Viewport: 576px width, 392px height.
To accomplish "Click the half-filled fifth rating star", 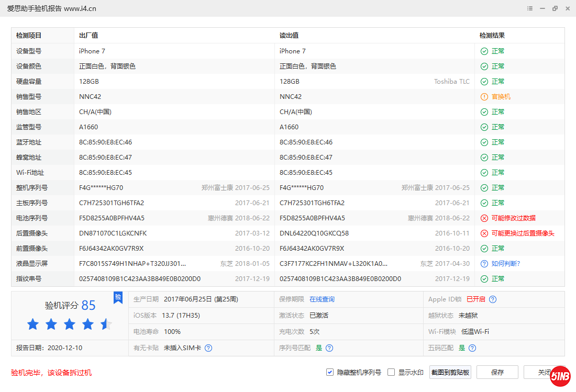I will [x=106, y=324].
